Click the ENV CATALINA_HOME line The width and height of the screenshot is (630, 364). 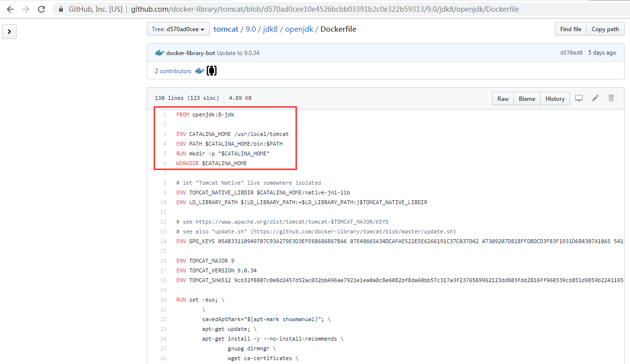(233, 134)
